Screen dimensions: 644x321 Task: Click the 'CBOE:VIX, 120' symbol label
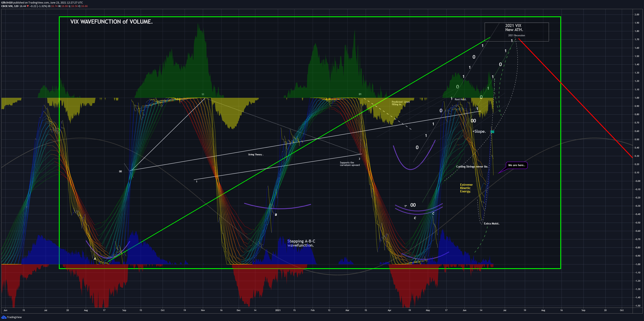tap(10, 6)
